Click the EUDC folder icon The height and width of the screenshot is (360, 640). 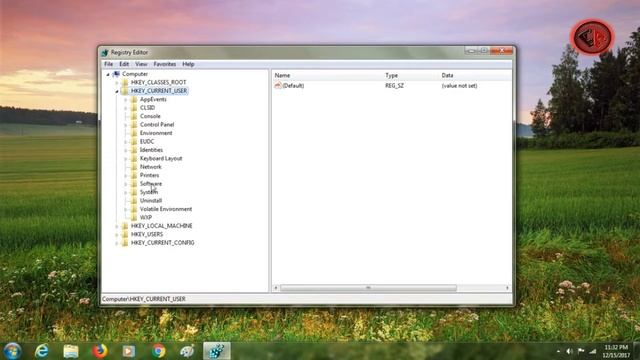tap(134, 142)
